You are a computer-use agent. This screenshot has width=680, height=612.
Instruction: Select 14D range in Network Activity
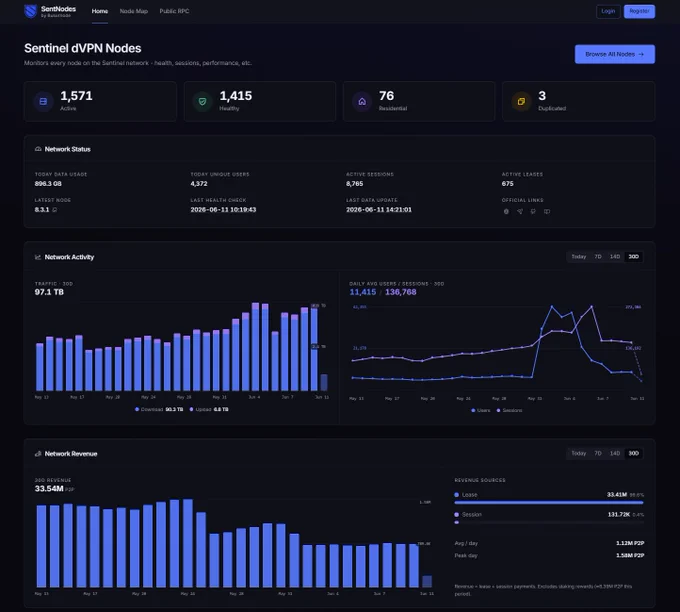click(x=615, y=257)
